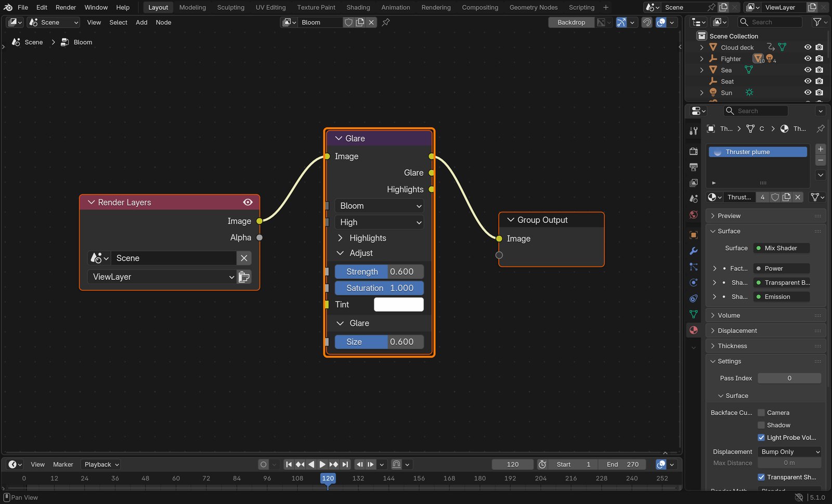Click the auto keying record button
832x504 pixels.
[x=264, y=465]
